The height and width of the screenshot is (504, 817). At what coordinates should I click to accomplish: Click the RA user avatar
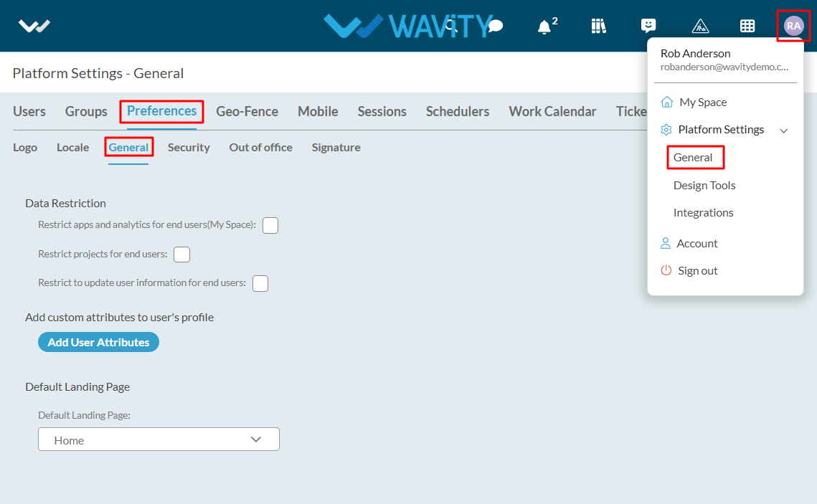click(793, 26)
